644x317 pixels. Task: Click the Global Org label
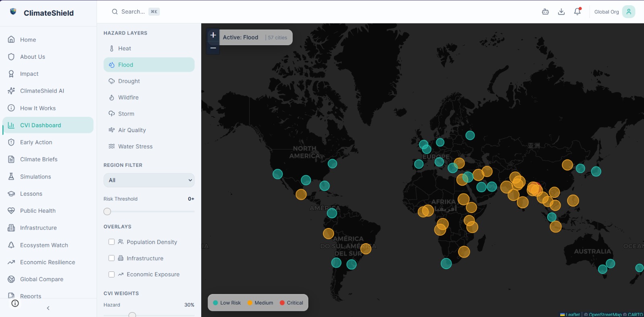pyautogui.click(x=607, y=12)
